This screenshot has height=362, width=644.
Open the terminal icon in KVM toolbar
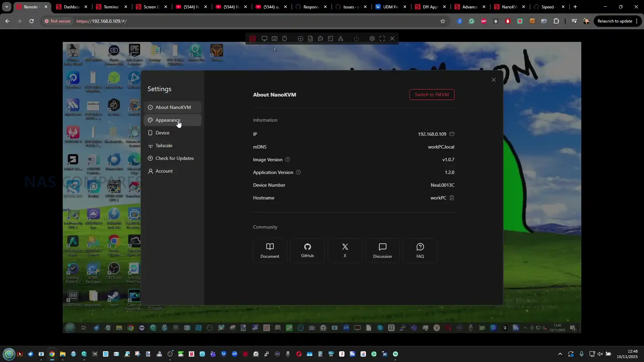tap(331, 39)
